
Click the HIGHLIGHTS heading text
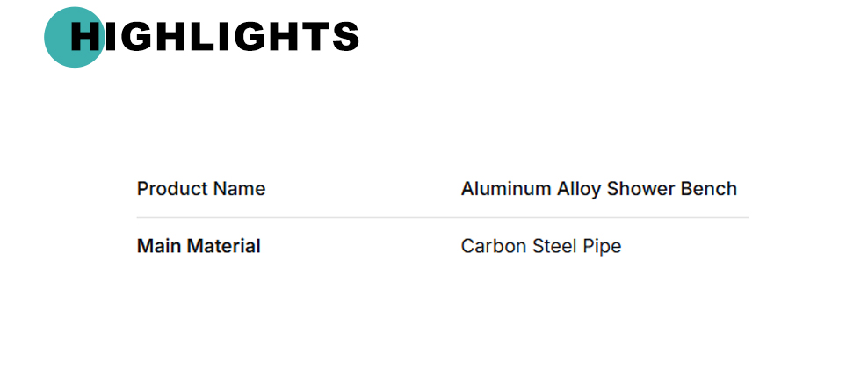click(x=214, y=37)
